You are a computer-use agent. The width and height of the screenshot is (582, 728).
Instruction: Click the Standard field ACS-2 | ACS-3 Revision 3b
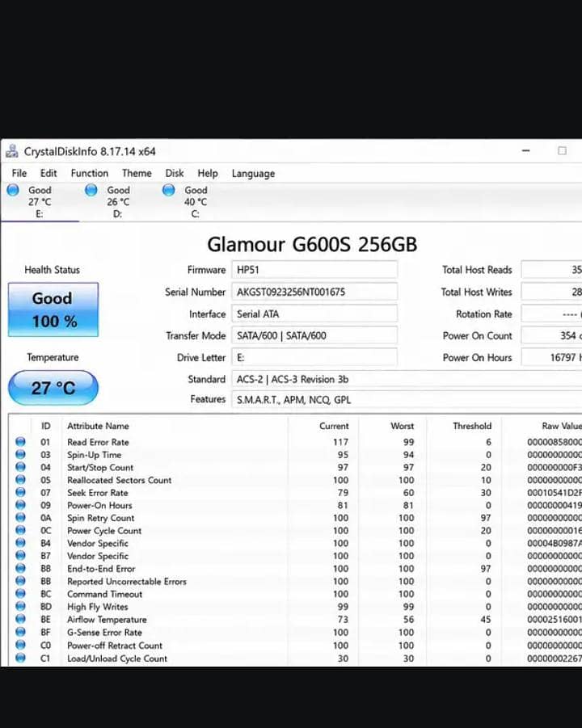point(407,379)
